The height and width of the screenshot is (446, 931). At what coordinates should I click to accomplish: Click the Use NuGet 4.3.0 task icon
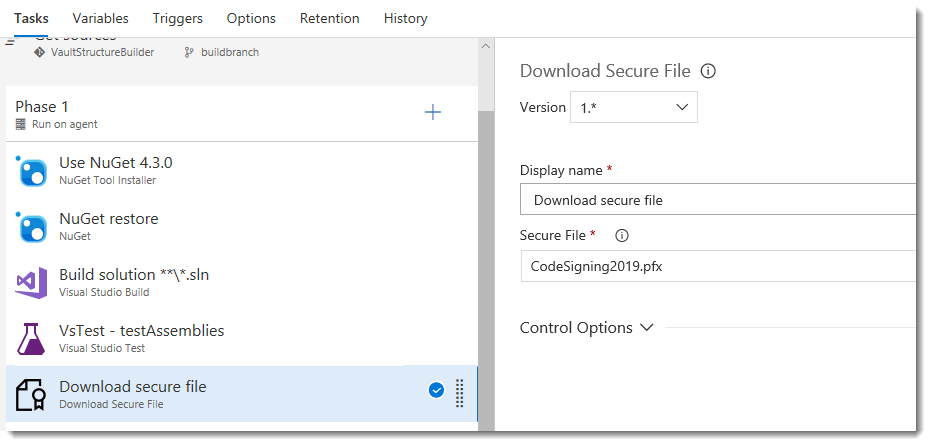coord(31,172)
